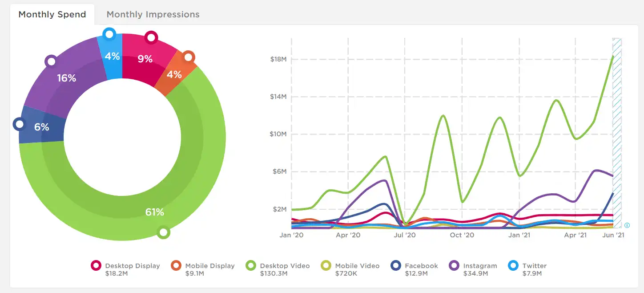Toggle the Desktop Video legend marker
Image resolution: width=644 pixels, height=293 pixels.
251,266
